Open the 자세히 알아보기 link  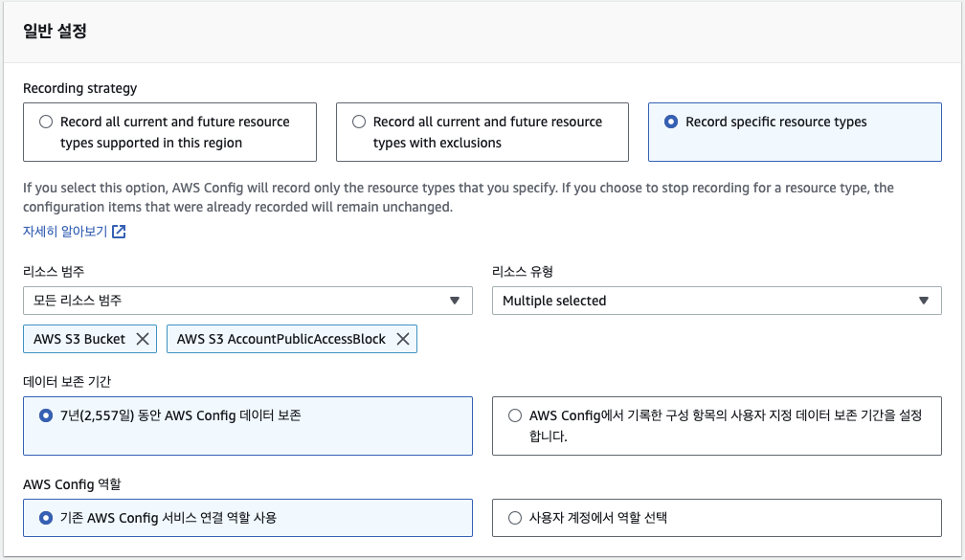tap(65, 232)
